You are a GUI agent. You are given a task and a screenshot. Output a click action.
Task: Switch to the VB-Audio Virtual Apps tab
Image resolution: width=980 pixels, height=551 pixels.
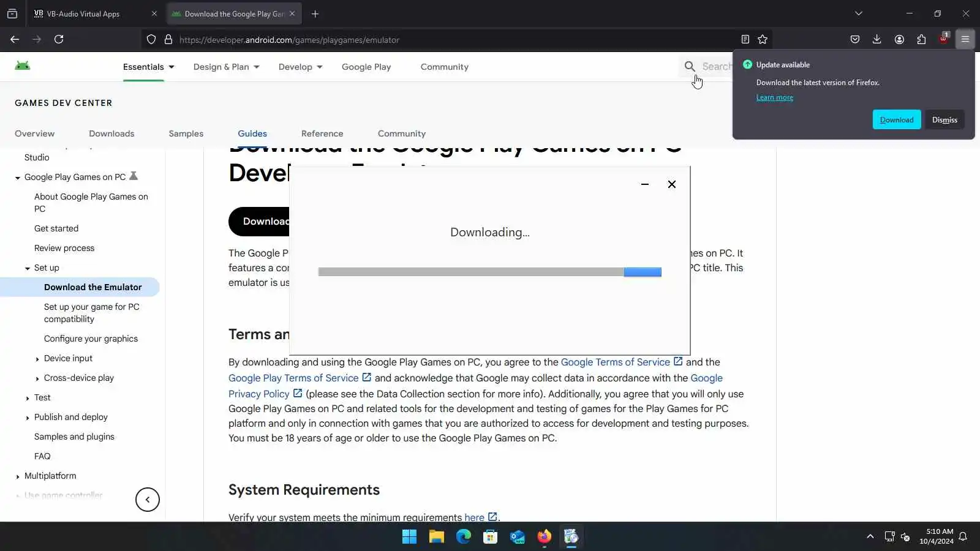pos(83,13)
